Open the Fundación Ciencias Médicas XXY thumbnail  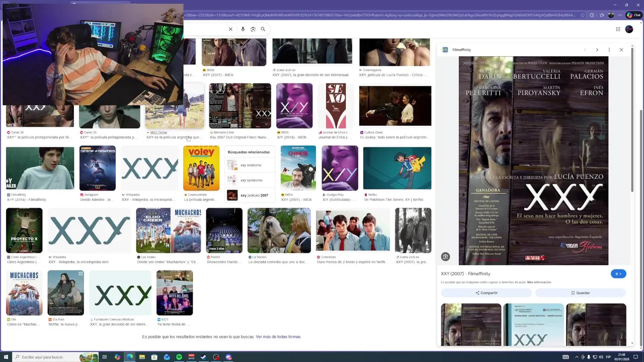pyautogui.click(x=120, y=293)
